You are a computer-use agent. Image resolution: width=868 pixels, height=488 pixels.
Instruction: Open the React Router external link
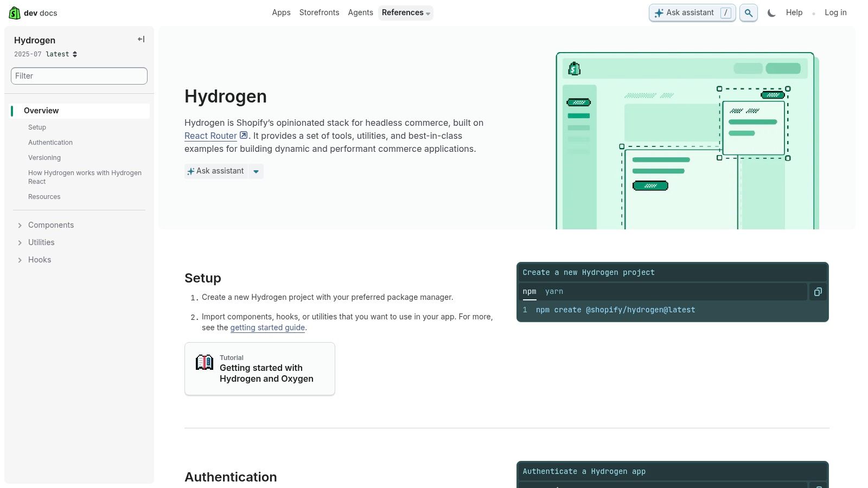211,136
